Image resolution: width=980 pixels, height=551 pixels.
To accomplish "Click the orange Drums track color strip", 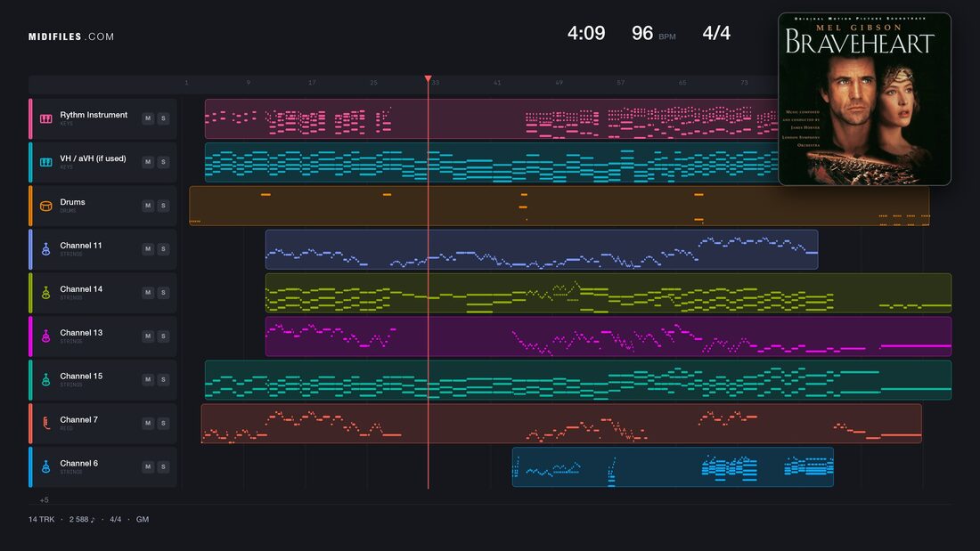I will point(30,206).
